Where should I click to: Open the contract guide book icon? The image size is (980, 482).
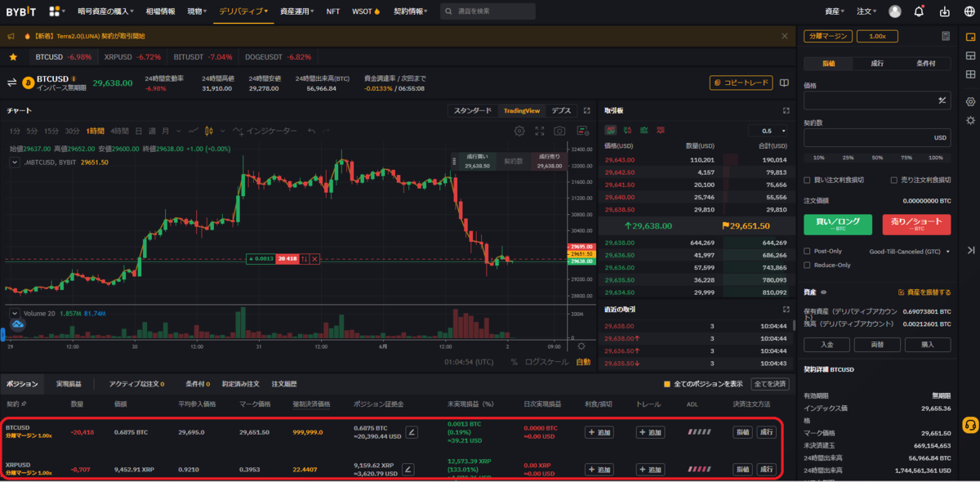pyautogui.click(x=784, y=83)
